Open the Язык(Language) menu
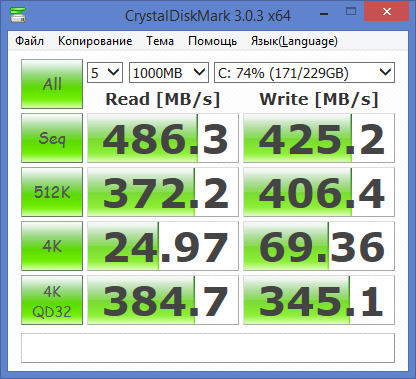 pos(294,41)
